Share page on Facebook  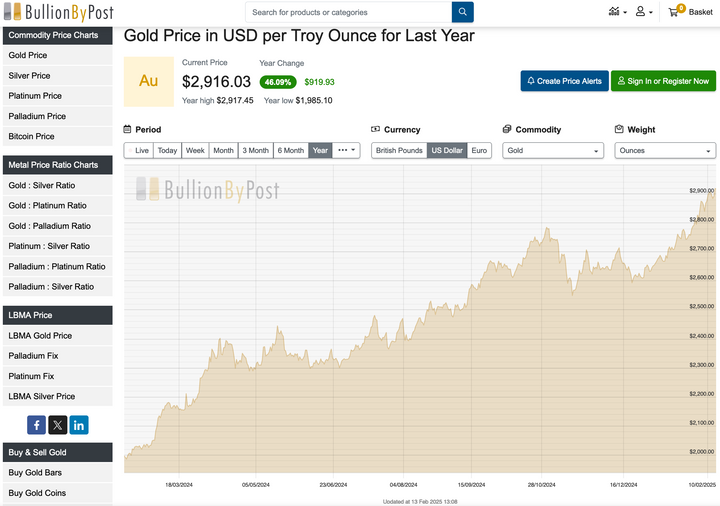36,425
